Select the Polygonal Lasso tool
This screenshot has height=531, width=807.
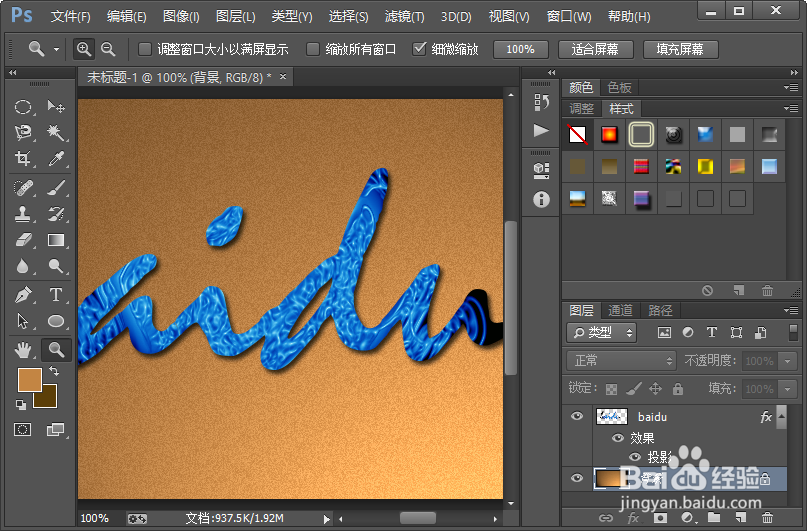pyautogui.click(x=23, y=132)
